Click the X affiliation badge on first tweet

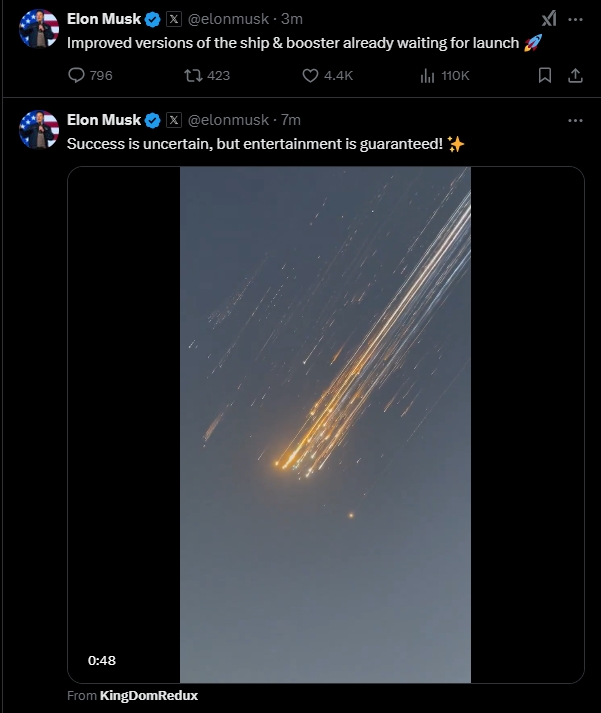click(173, 19)
